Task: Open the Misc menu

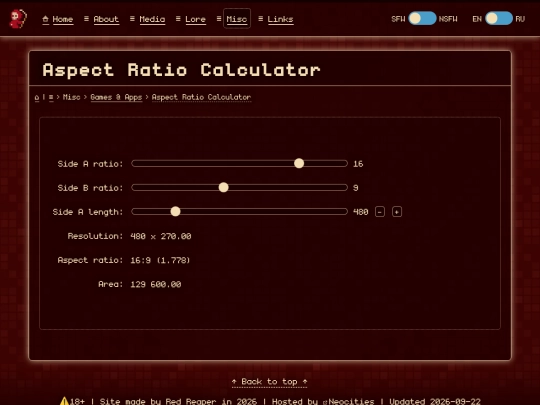Action: [x=237, y=19]
